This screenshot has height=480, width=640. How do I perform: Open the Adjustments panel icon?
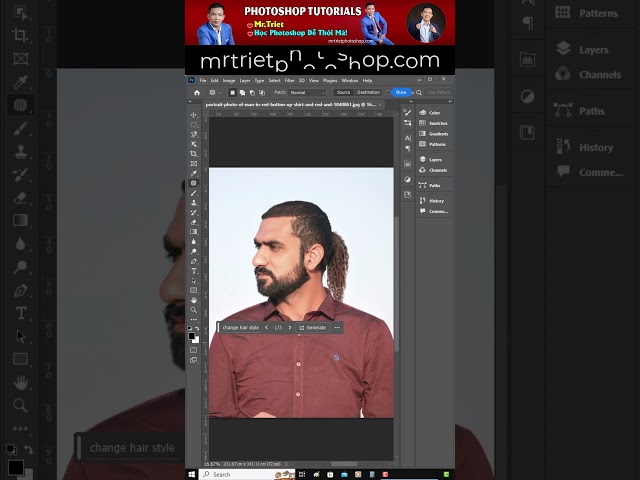click(x=407, y=179)
